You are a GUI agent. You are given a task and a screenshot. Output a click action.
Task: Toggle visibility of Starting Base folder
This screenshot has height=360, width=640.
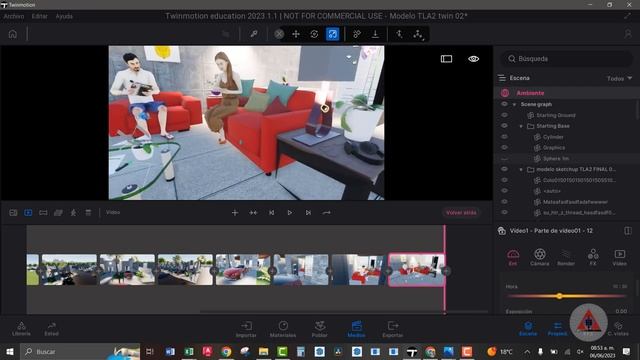[x=504, y=126]
